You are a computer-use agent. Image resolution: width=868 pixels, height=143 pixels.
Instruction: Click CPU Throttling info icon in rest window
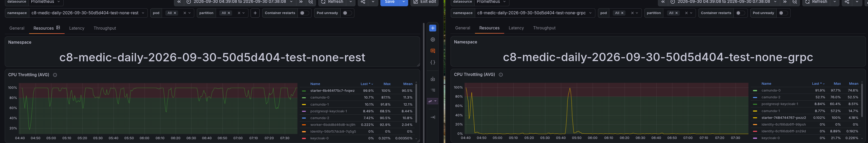[x=55, y=75]
